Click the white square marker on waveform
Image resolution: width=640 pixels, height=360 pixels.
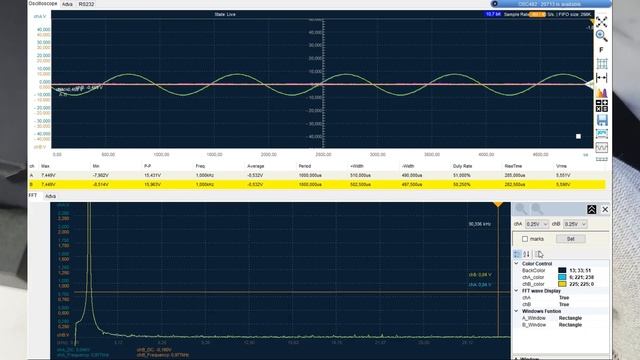click(578, 136)
